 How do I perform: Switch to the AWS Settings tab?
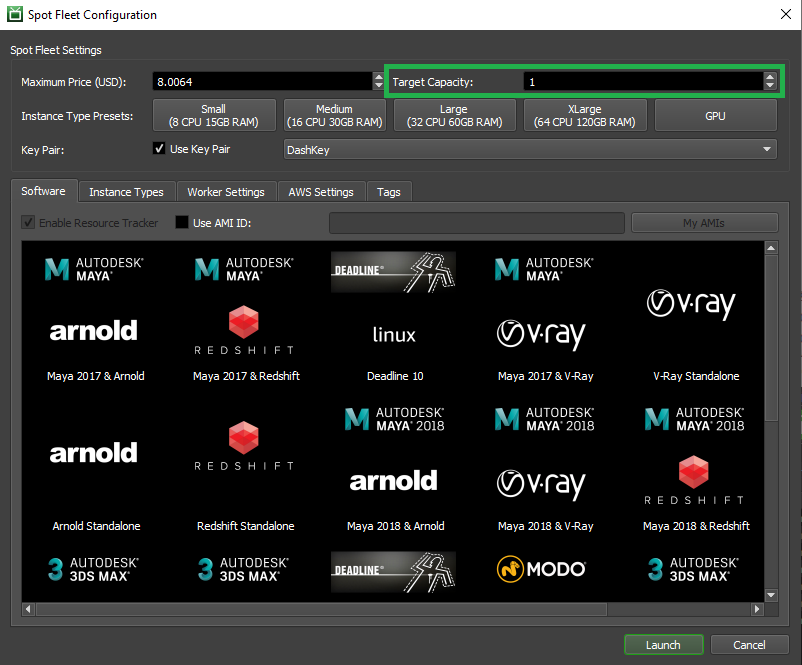(321, 192)
